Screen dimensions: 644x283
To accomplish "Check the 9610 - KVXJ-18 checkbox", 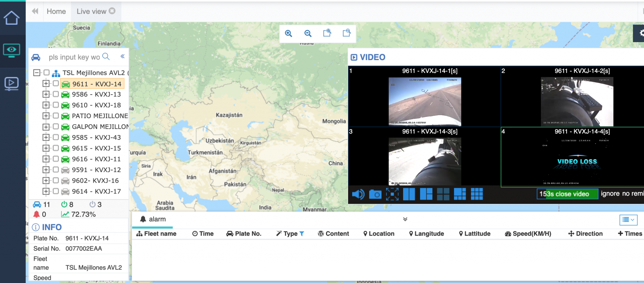I will click(56, 105).
